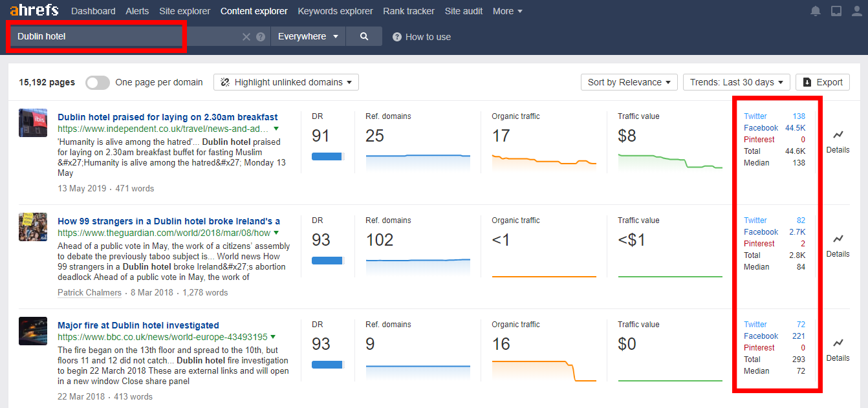The width and height of the screenshot is (868, 408).
Task: Click Facebook shares 44.5K value
Action: pyautogui.click(x=796, y=128)
